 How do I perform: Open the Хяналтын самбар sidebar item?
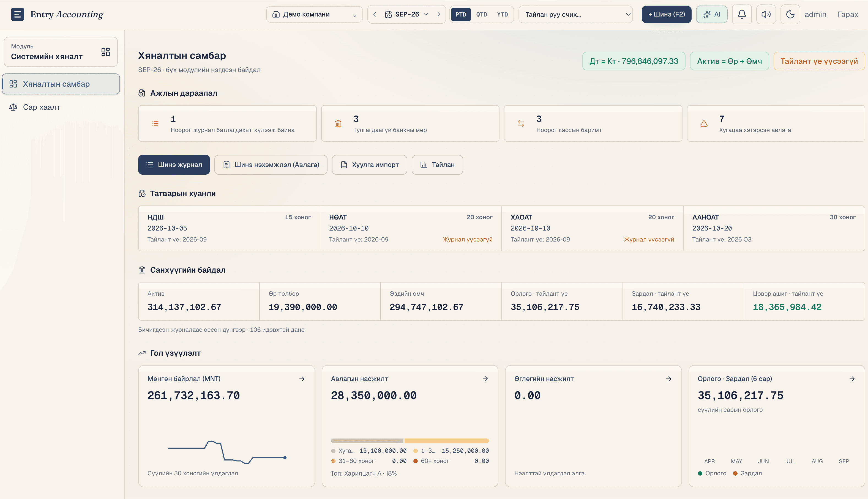pos(61,84)
